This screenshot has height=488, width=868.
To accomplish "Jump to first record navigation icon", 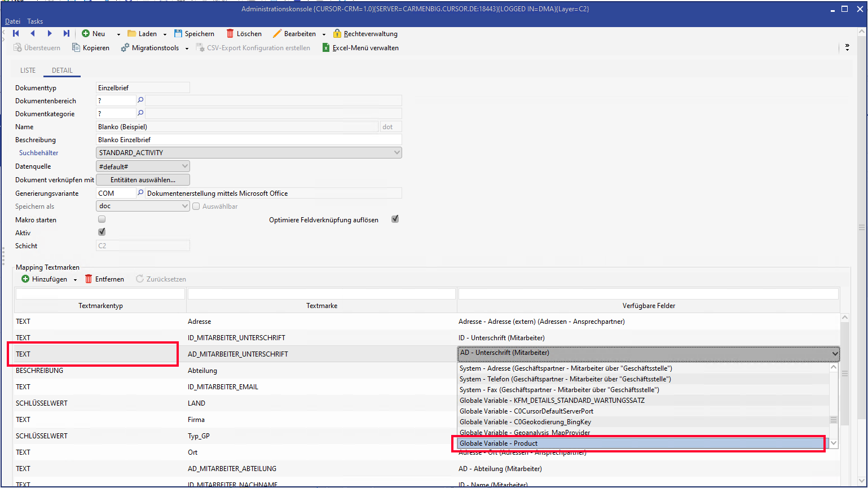I will tap(16, 34).
